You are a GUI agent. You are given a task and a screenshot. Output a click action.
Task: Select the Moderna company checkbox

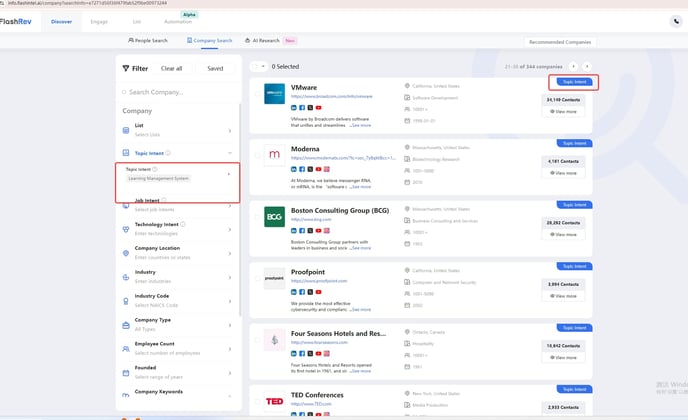pyautogui.click(x=257, y=155)
